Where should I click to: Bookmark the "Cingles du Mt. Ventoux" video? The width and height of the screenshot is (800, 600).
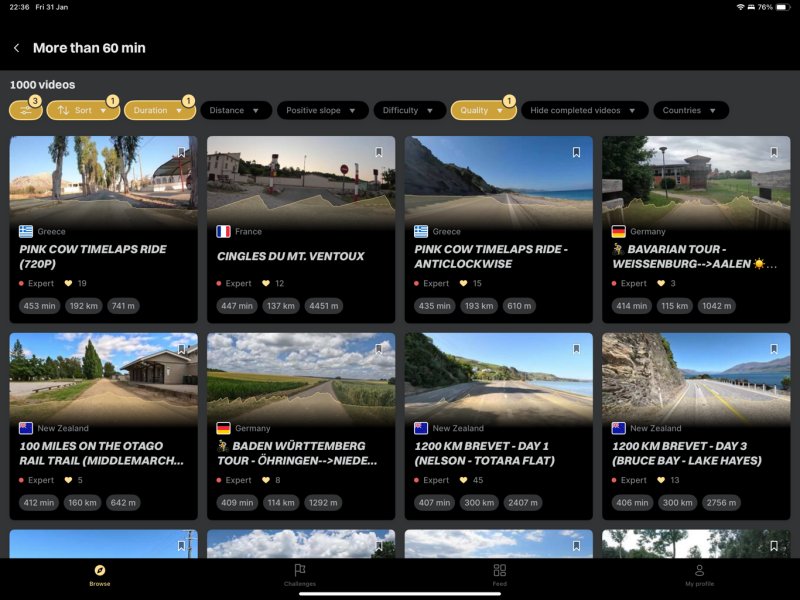click(378, 152)
